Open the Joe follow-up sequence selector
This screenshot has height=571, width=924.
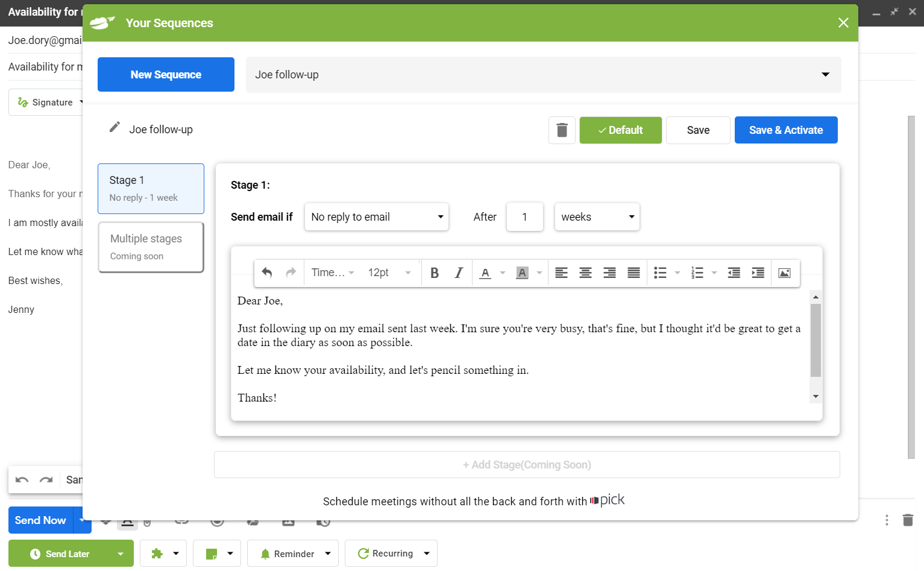[x=544, y=75]
